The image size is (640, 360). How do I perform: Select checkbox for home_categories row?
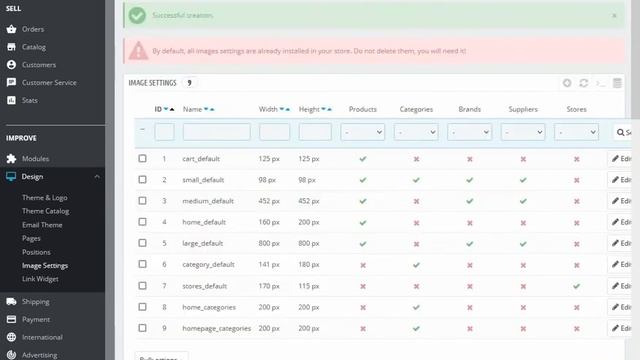(142, 307)
